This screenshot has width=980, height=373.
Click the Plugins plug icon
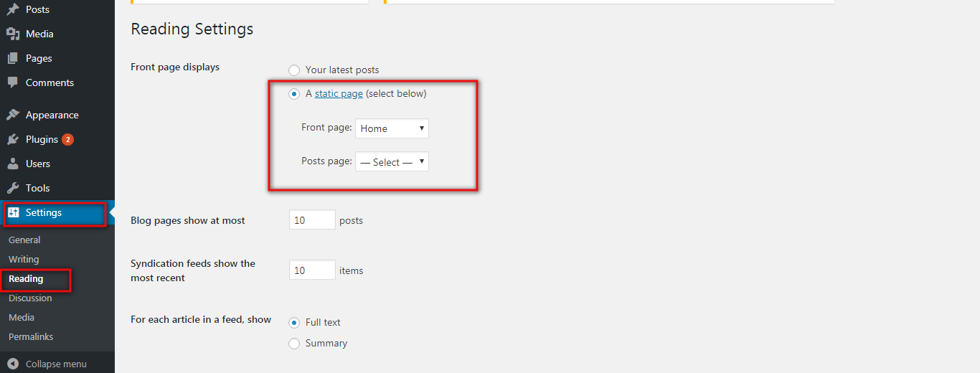tap(13, 139)
